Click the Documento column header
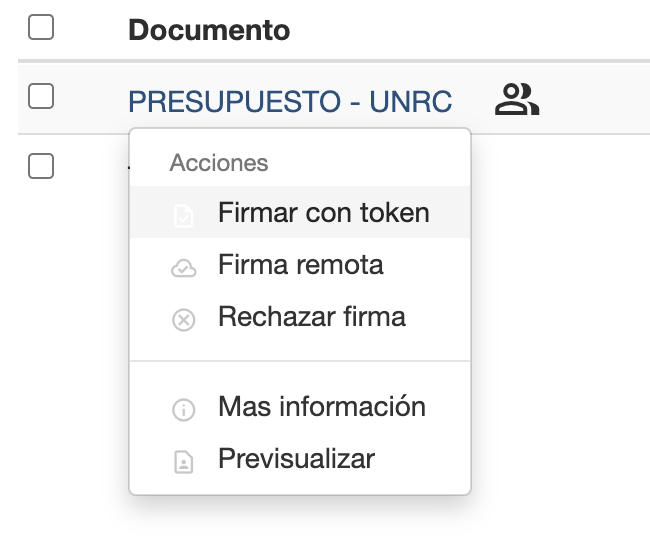The image size is (650, 537). [x=209, y=30]
